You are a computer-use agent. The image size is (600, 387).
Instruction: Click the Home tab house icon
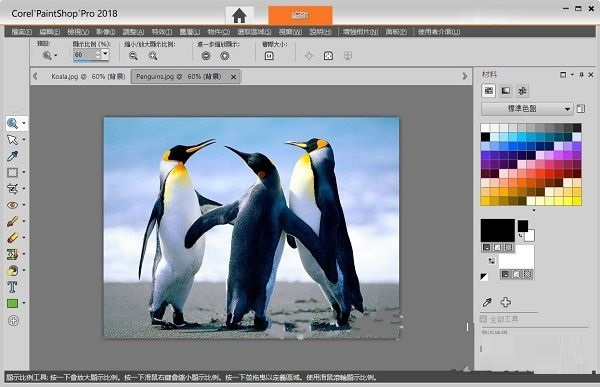239,16
